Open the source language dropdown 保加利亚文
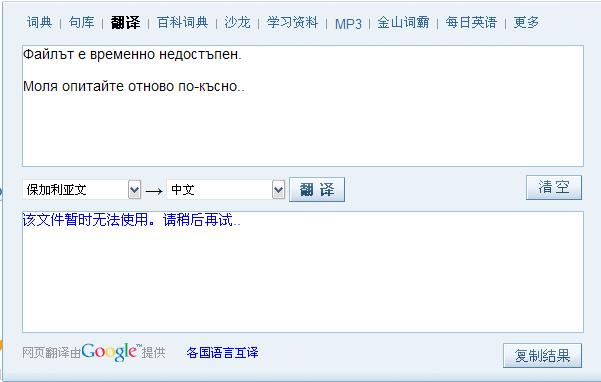Screen dimensions: 601x382 point(82,190)
